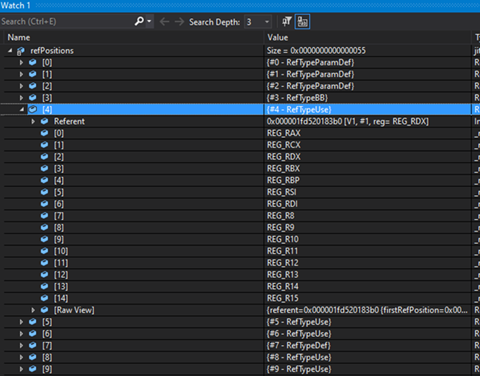Image resolution: width=480 pixels, height=376 pixels.
Task: Click the icon of the REG_R10 row
Action: pyautogui.click(x=44, y=239)
